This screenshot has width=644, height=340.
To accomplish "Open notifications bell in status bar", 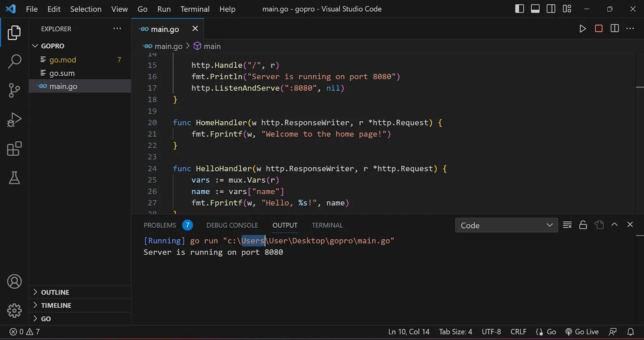I will click(631, 332).
